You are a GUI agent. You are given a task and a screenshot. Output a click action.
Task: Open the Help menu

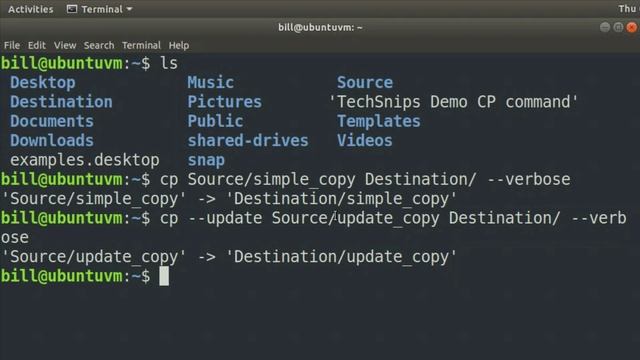click(179, 45)
